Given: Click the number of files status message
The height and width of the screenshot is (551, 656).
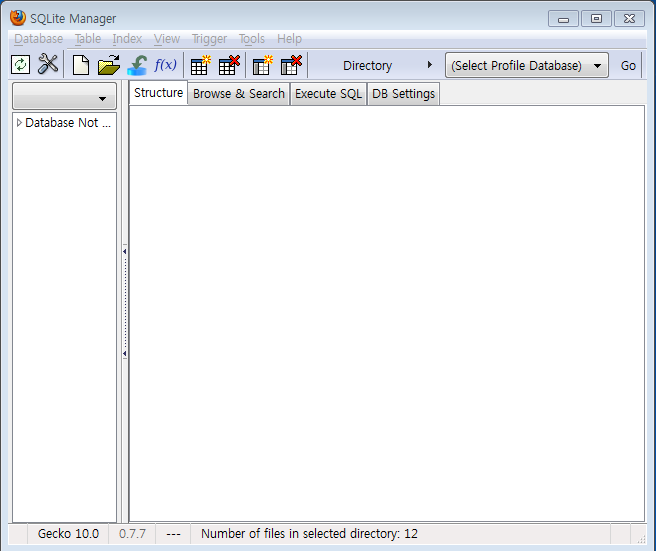Looking at the screenshot, I should [309, 534].
